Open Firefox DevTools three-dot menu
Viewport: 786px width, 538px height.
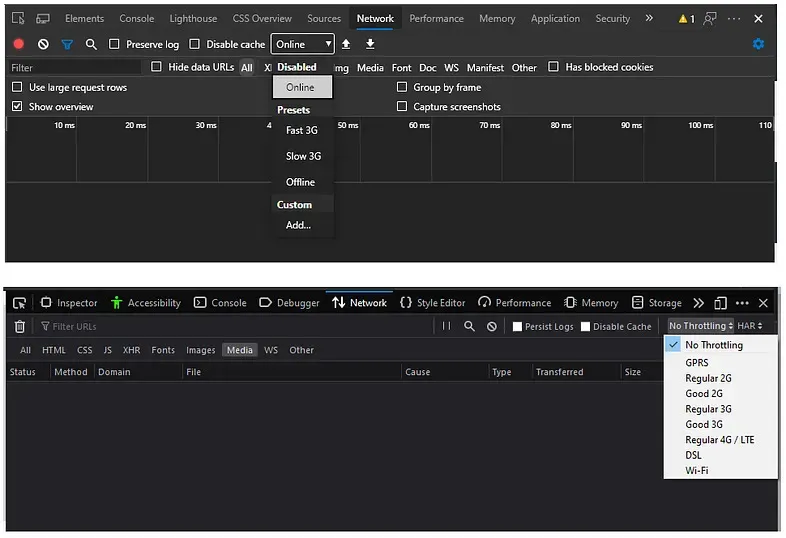742,303
